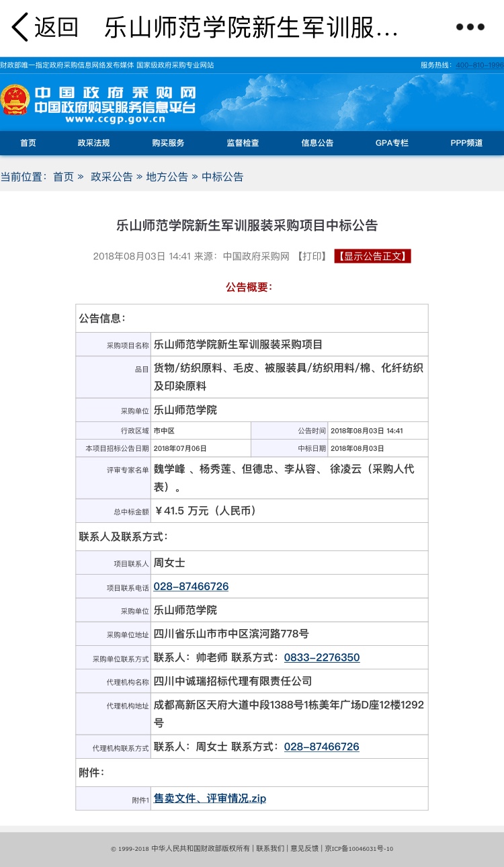Tap phone number 0833-2276350
The width and height of the screenshot is (504, 867).
pos(321,658)
